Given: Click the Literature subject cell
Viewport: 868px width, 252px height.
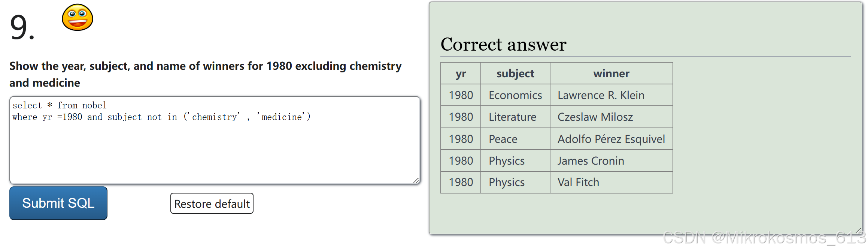Looking at the screenshot, I should coord(512,117).
